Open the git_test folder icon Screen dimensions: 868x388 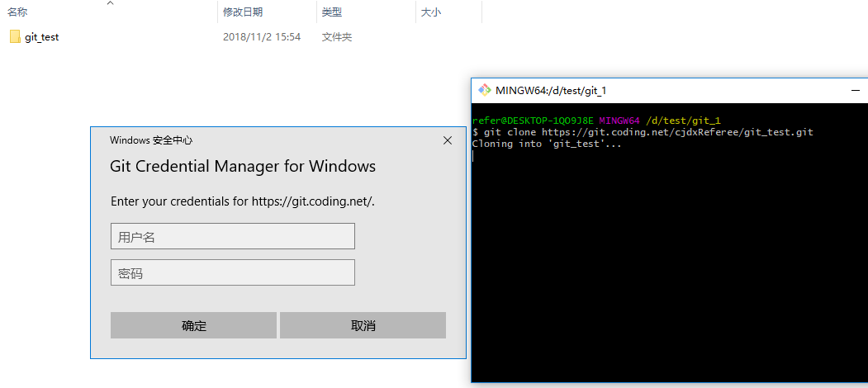(x=16, y=37)
